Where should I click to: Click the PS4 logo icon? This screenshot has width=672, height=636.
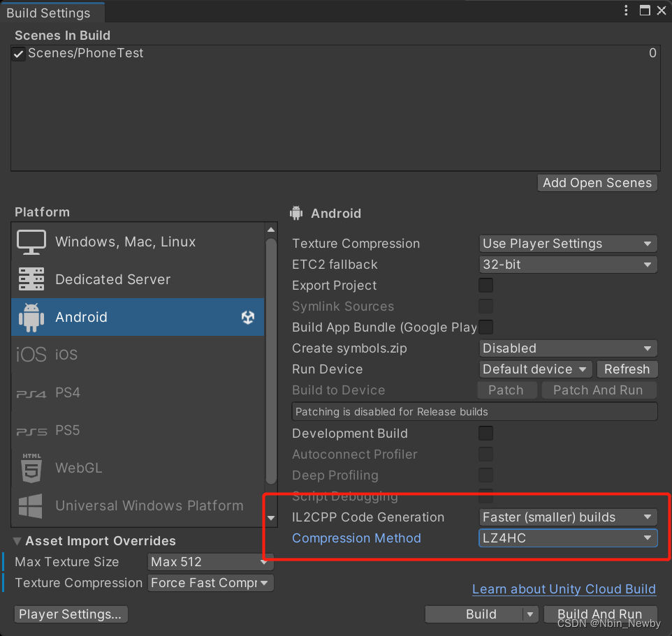pyautogui.click(x=31, y=394)
